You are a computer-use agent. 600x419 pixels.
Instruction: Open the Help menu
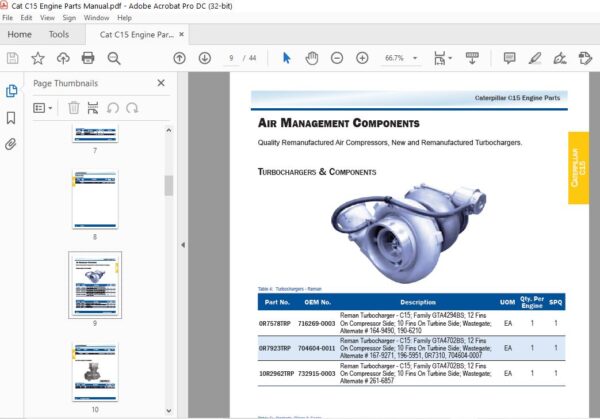[124, 18]
